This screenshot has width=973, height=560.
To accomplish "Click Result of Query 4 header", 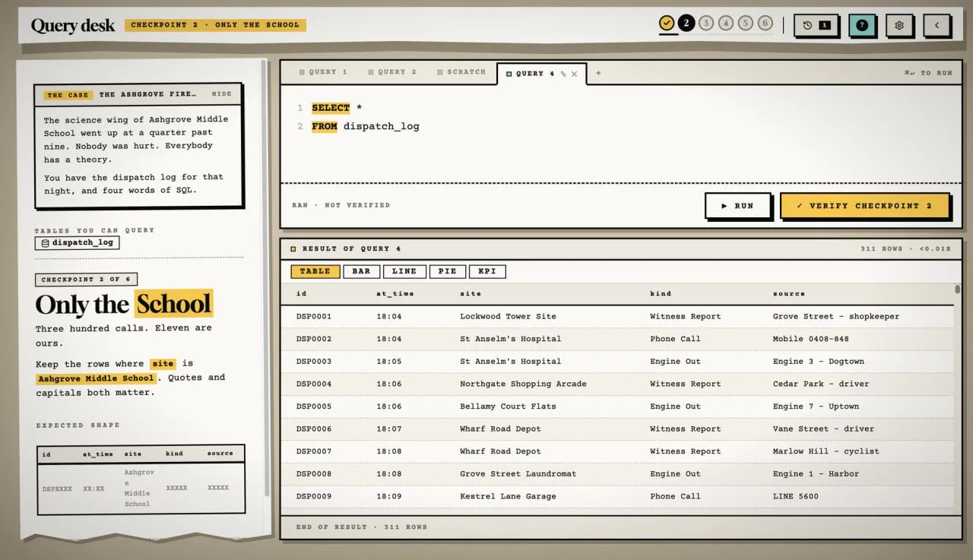I will click(x=351, y=248).
